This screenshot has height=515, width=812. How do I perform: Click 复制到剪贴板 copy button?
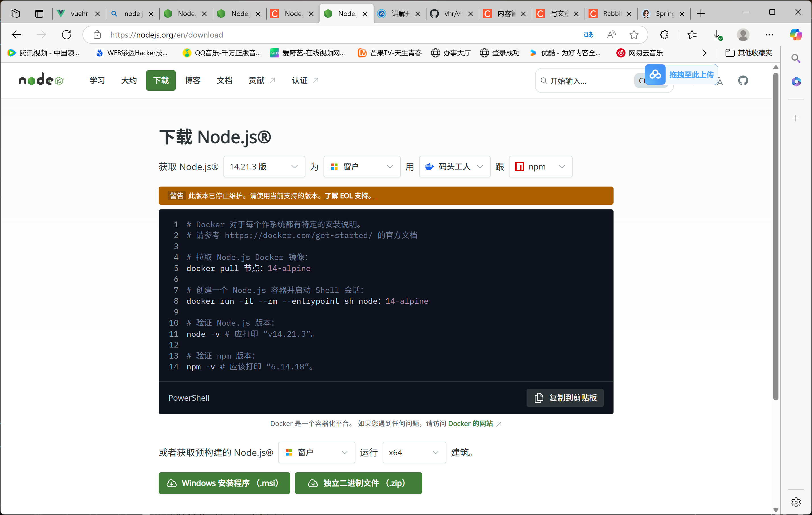565,398
